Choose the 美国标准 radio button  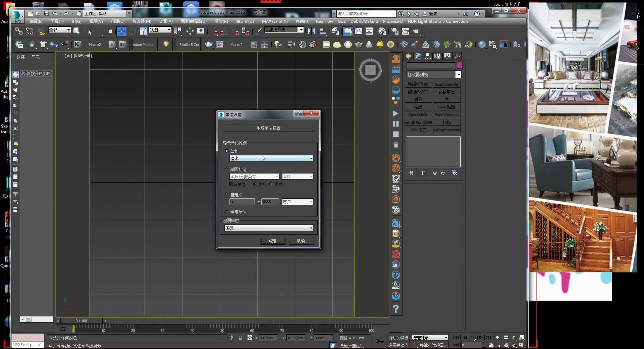coord(227,169)
